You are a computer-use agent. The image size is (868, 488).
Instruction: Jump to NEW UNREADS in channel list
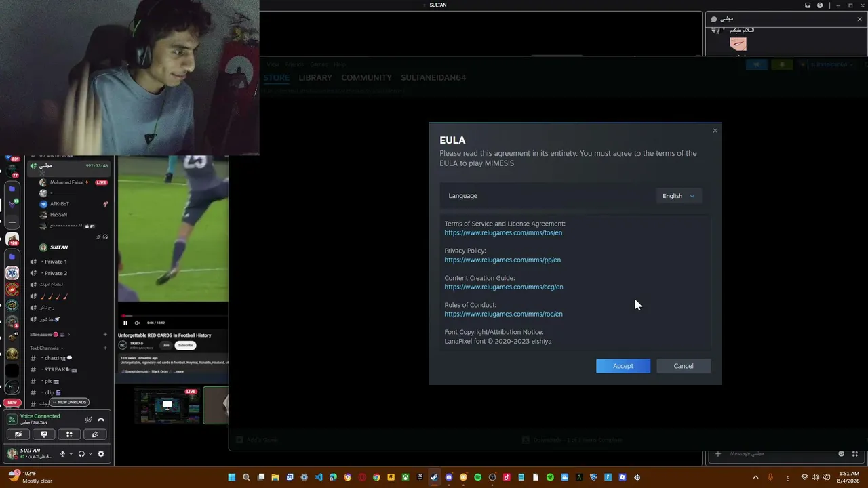coord(71,402)
